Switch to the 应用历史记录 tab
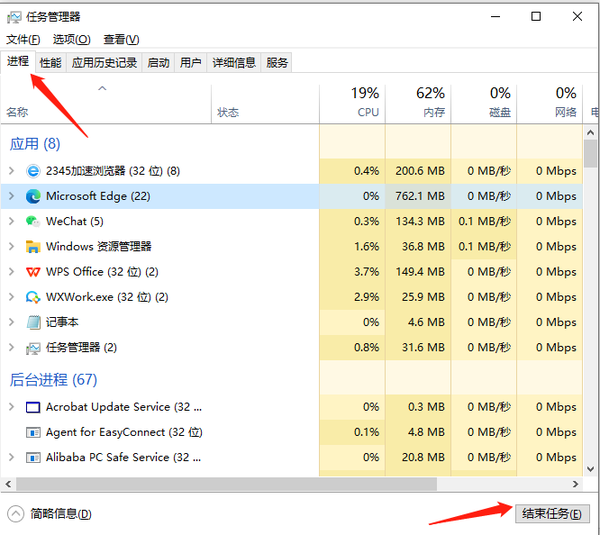 click(104, 62)
